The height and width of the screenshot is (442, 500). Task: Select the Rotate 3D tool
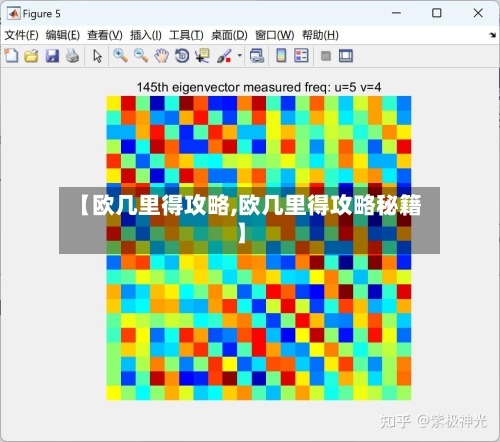pos(182,56)
